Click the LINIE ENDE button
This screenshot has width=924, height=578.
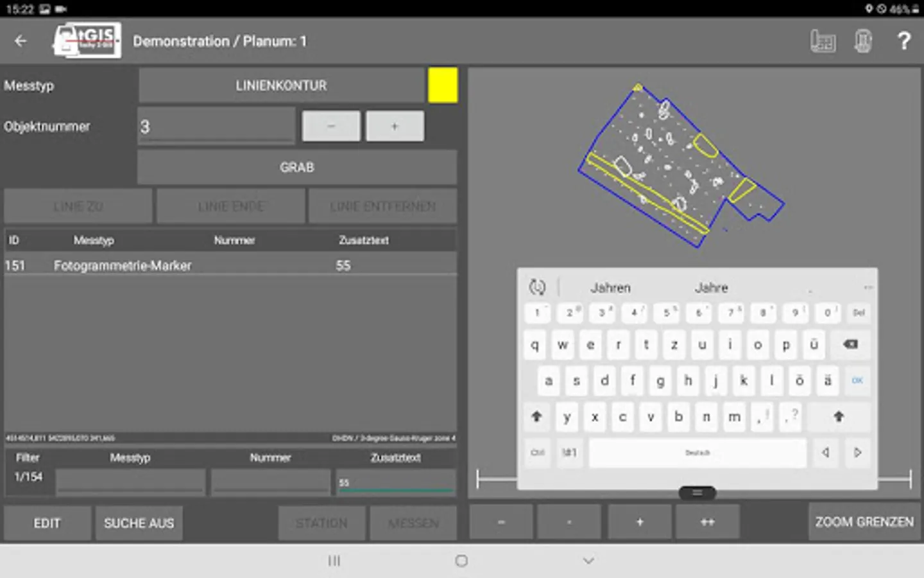pyautogui.click(x=231, y=206)
